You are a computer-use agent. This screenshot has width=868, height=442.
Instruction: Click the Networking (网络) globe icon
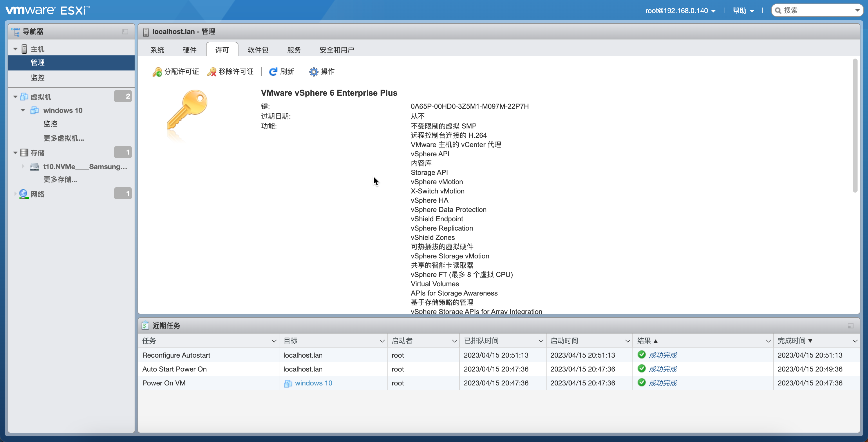point(23,194)
